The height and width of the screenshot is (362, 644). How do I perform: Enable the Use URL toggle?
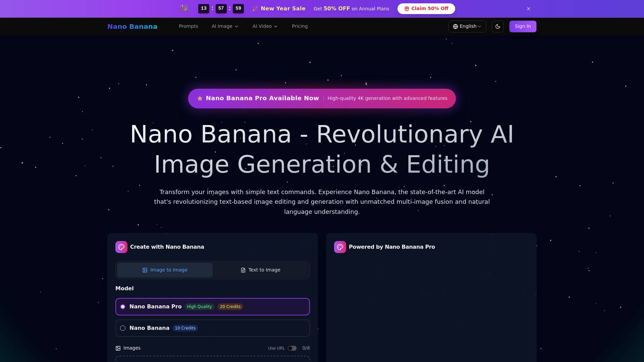[292, 348]
